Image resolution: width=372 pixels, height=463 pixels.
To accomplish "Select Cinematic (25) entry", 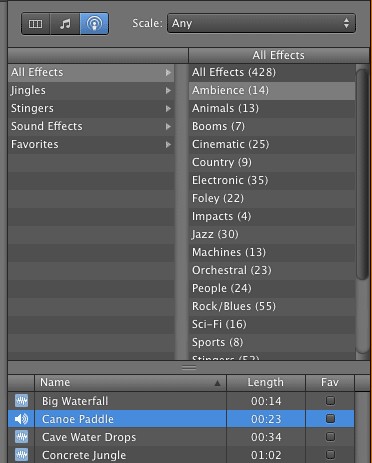I will coord(272,144).
